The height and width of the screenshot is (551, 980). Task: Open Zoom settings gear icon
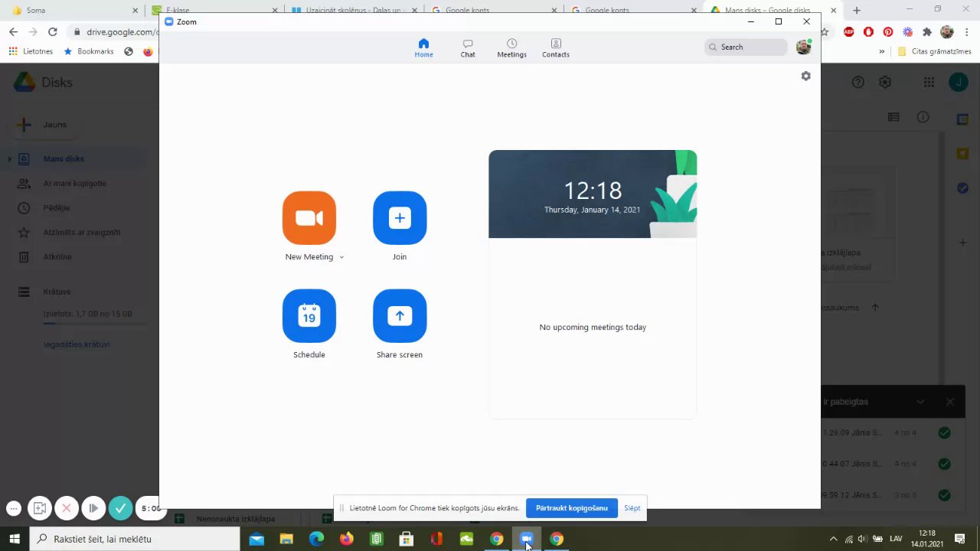805,76
